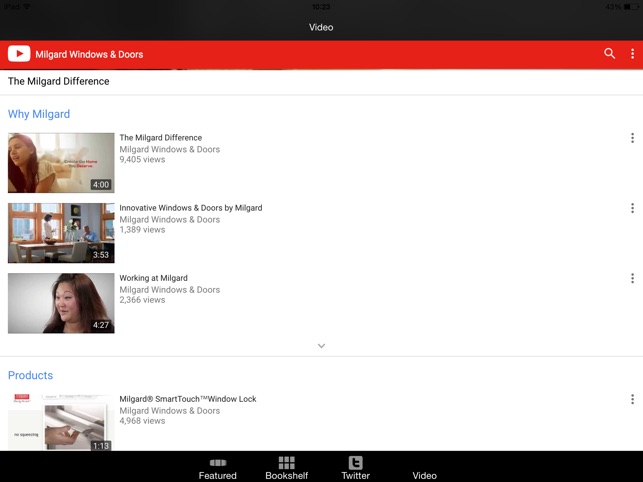Open the Products playlist link
Image resolution: width=643 pixels, height=482 pixels.
[30, 375]
